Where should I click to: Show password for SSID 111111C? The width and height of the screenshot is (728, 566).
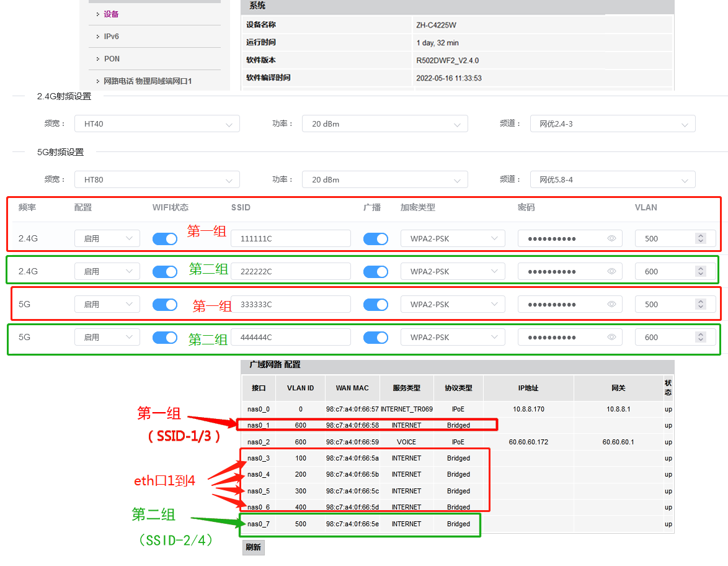coord(611,238)
